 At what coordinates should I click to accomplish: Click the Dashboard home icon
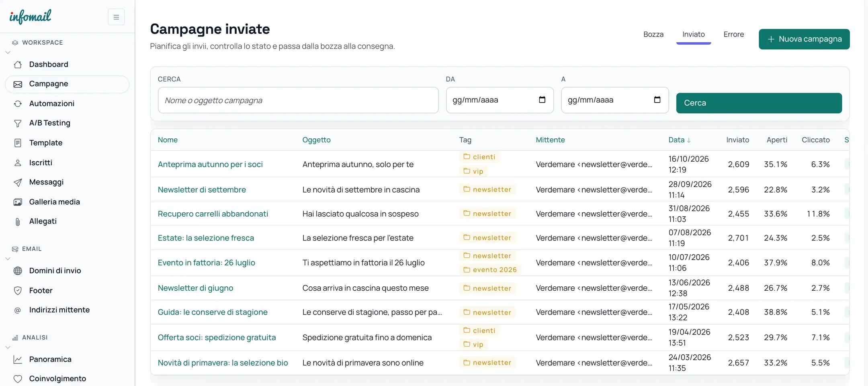(18, 64)
